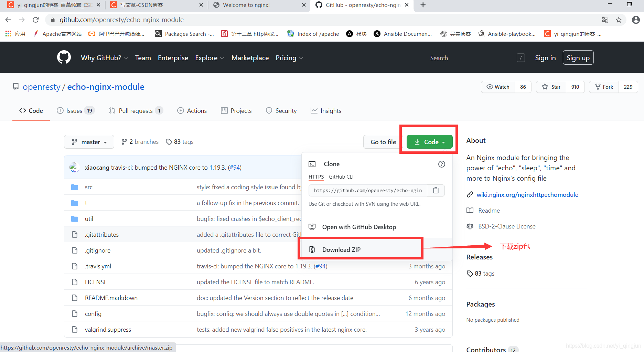Expand the Explore menu
The width and height of the screenshot is (644, 352).
tap(210, 58)
